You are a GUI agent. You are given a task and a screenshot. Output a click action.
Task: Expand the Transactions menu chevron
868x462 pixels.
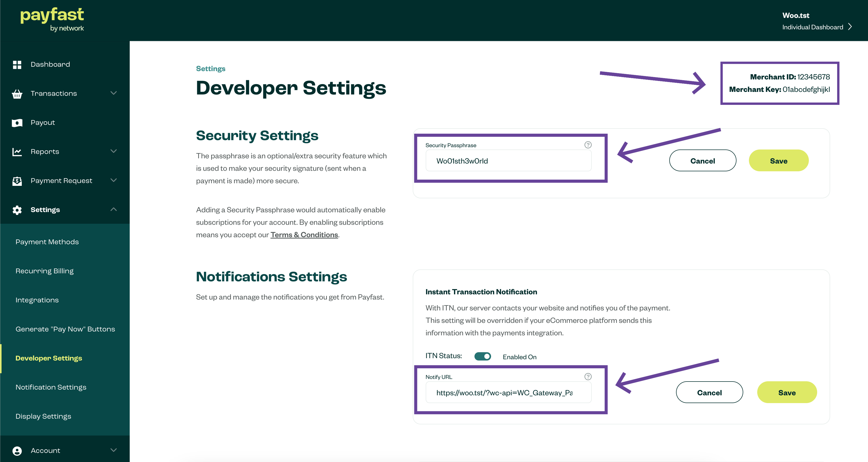pos(114,93)
